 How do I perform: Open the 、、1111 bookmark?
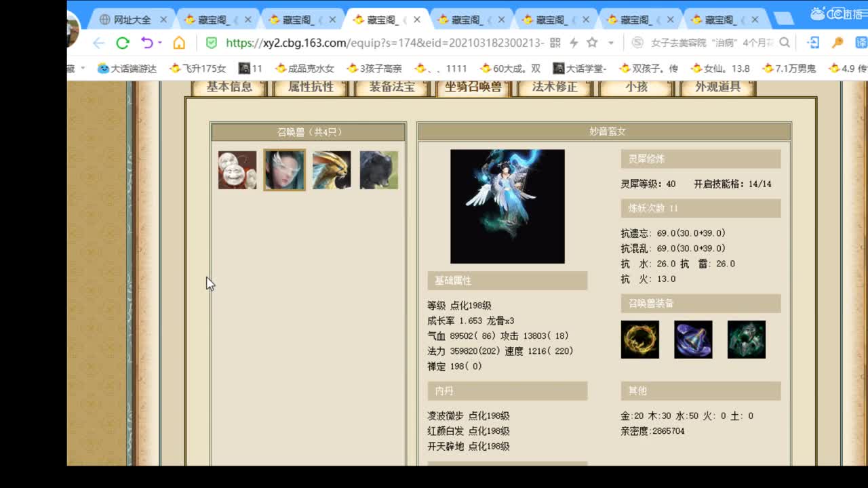441,68
